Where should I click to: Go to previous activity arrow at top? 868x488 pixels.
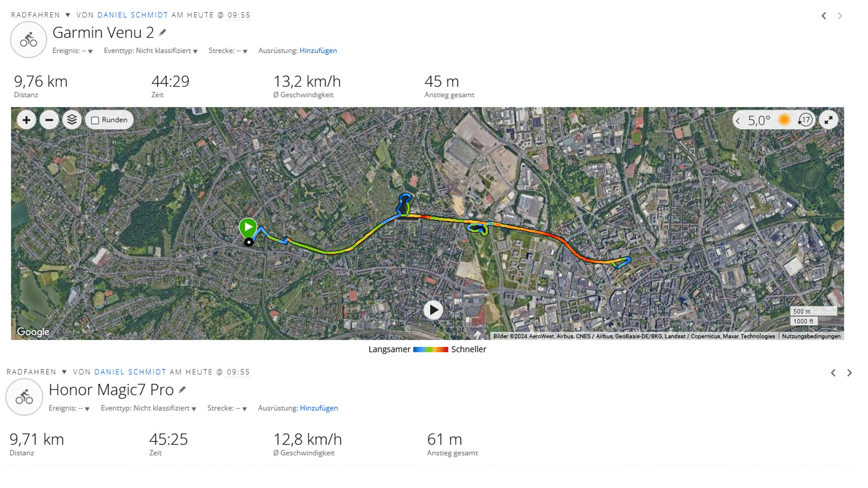(x=824, y=16)
